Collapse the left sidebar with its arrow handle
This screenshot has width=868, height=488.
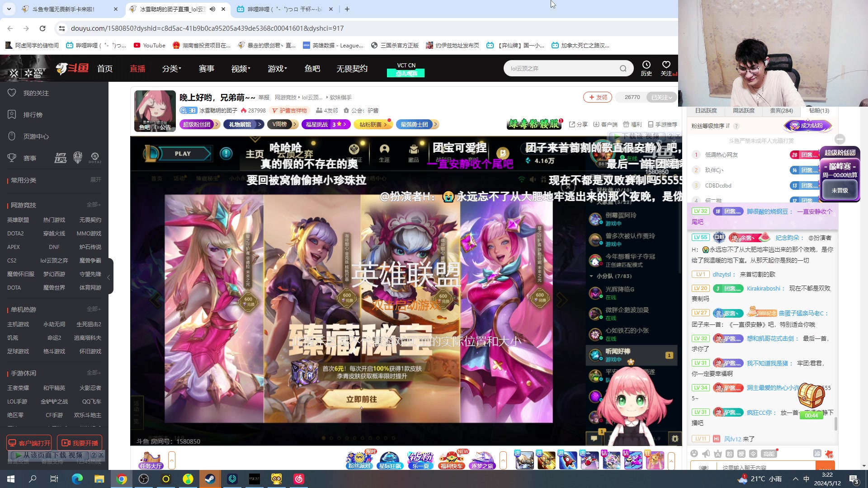(108, 277)
